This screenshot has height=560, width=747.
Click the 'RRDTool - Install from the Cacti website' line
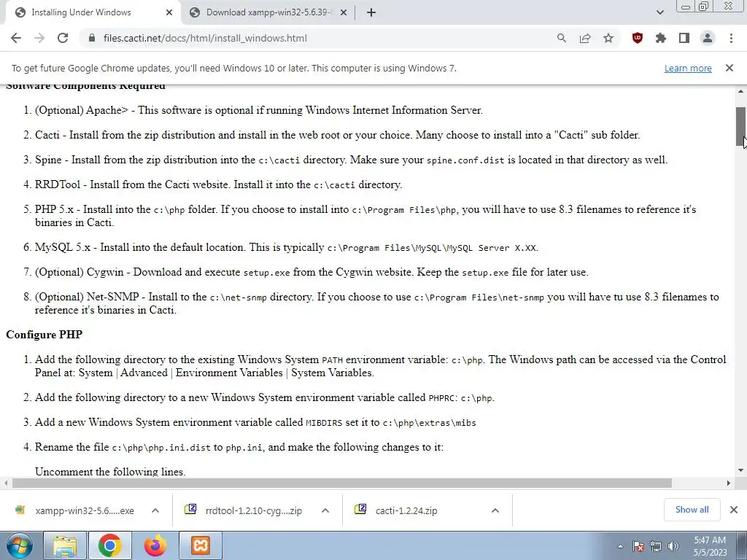click(x=218, y=184)
